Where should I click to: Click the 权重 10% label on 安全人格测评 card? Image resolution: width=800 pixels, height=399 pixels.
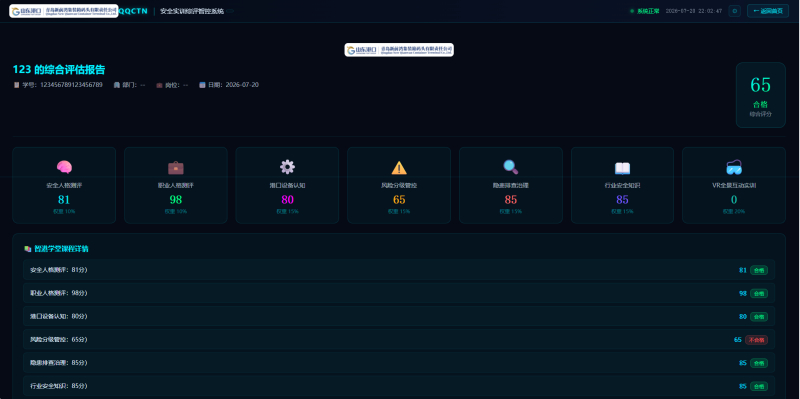(64, 211)
